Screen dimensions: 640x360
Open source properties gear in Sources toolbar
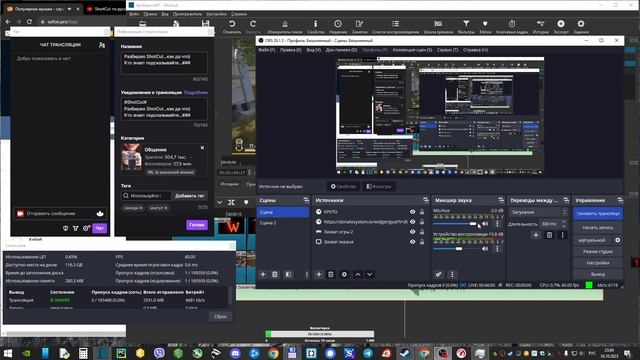(x=344, y=274)
